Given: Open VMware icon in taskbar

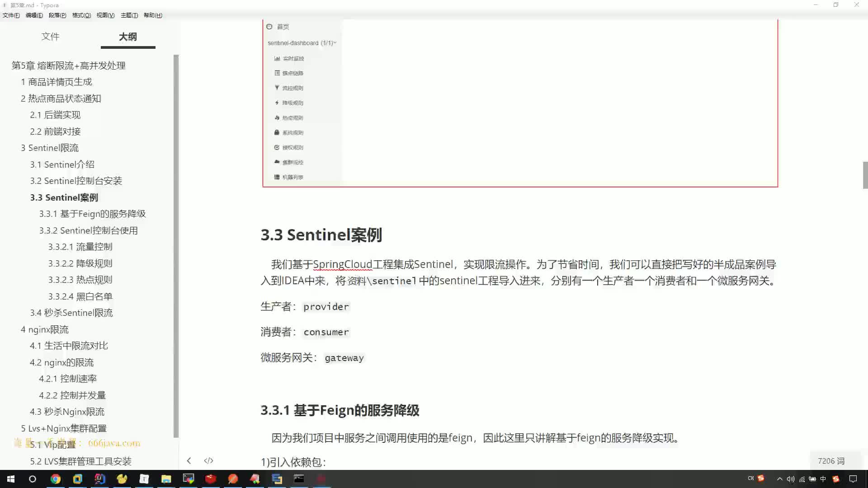Looking at the screenshot, I should coord(78,479).
